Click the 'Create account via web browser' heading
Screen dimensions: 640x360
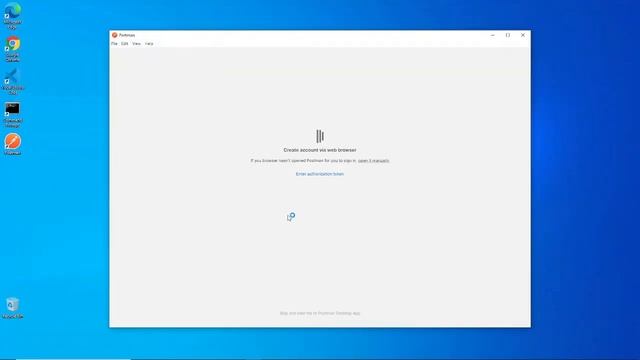pyautogui.click(x=320, y=150)
